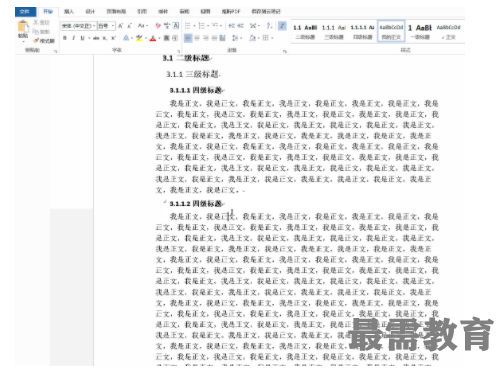Open the Change Case Aa dropdown
Viewport: 500px width, 374px height.
click(x=143, y=26)
